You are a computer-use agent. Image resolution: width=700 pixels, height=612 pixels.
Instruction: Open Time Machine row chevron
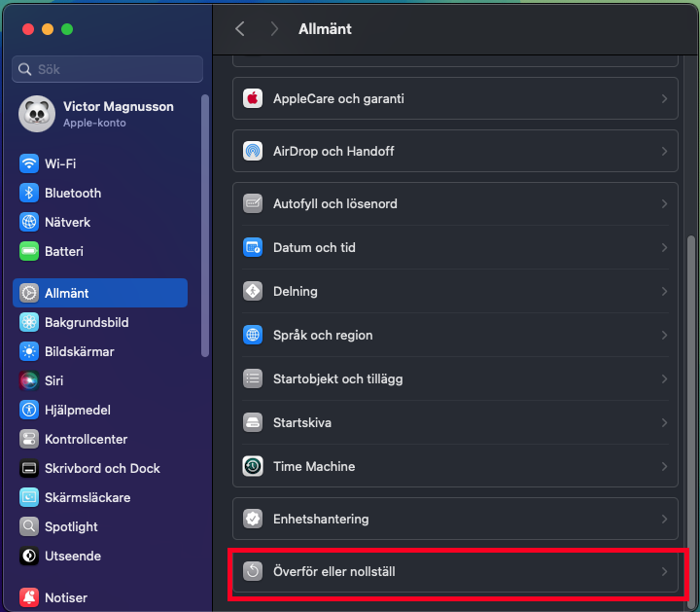[664, 466]
